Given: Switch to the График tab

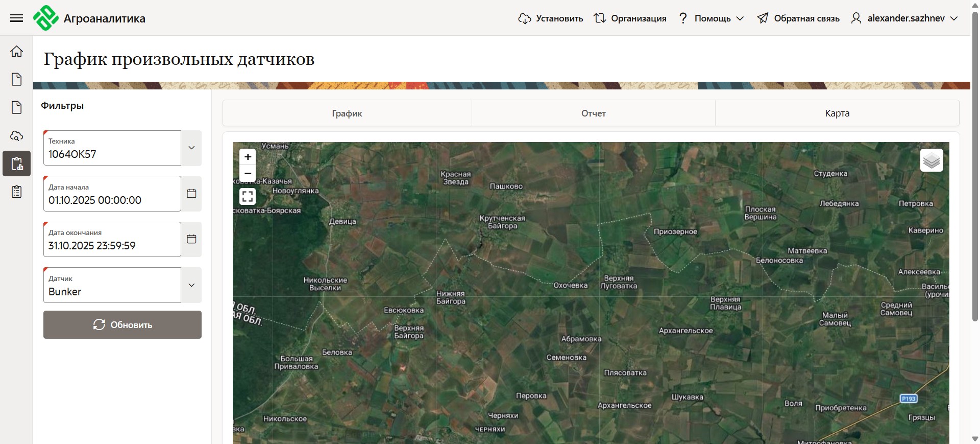Looking at the screenshot, I should [347, 113].
